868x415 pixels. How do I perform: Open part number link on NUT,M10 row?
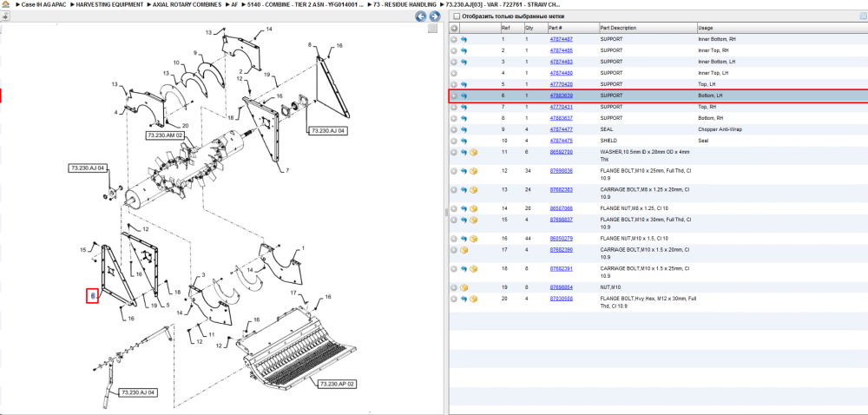click(561, 287)
